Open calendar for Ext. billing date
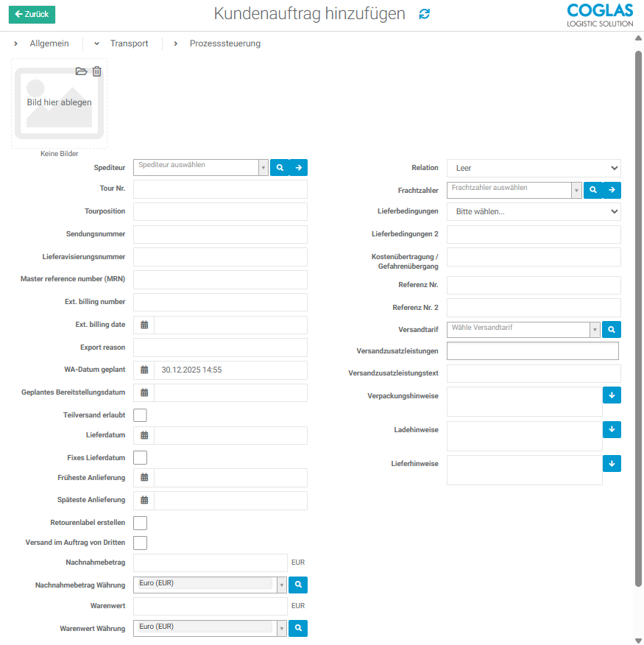644x645 pixels. (x=144, y=325)
